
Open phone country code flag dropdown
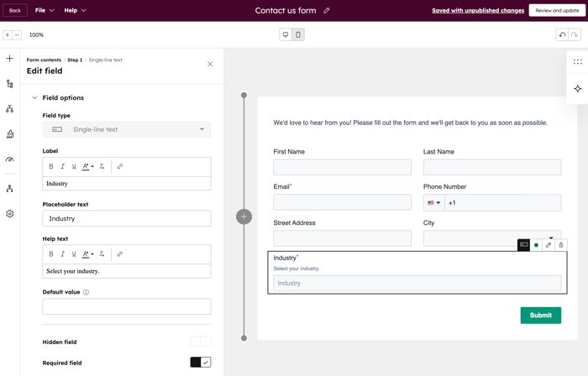[433, 202]
